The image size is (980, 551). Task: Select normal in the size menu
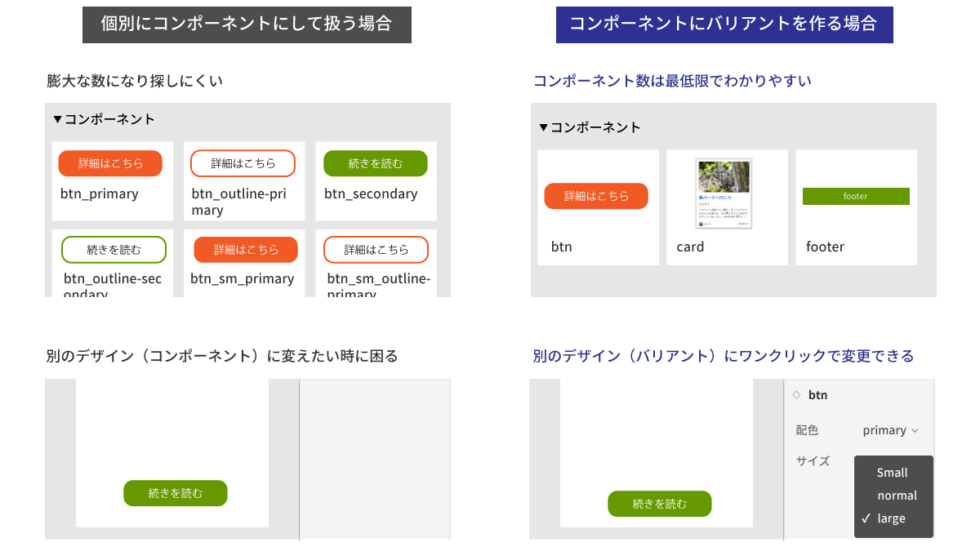point(897,495)
